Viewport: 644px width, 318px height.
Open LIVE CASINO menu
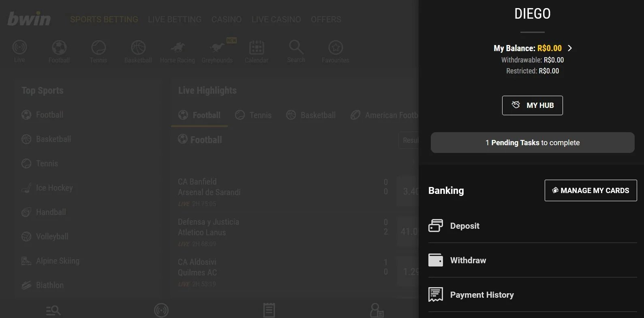point(276,19)
